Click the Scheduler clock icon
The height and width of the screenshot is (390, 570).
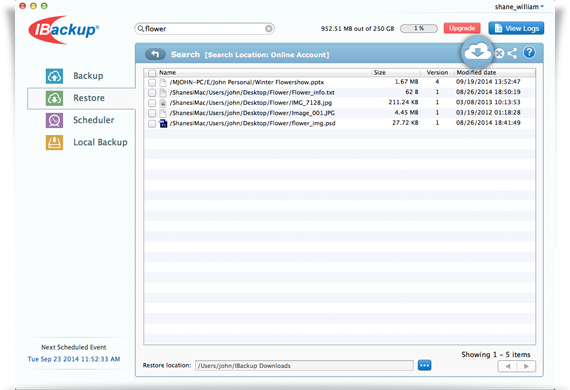pyautogui.click(x=54, y=120)
